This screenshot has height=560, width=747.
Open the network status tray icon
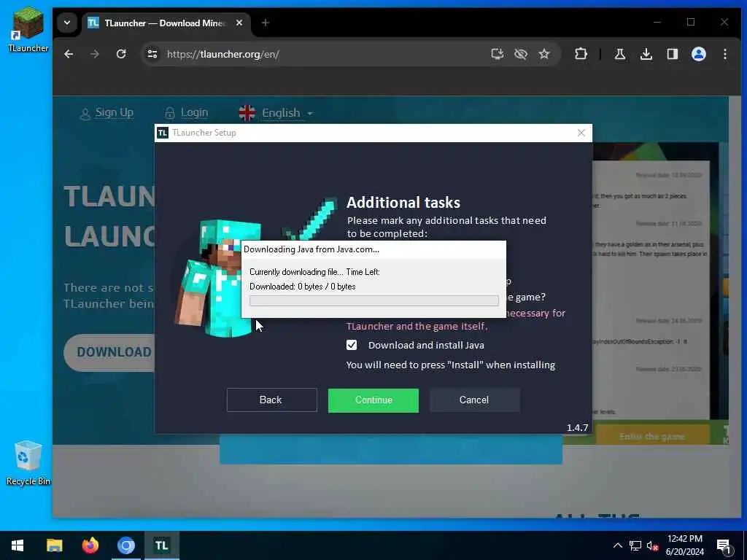(635, 545)
